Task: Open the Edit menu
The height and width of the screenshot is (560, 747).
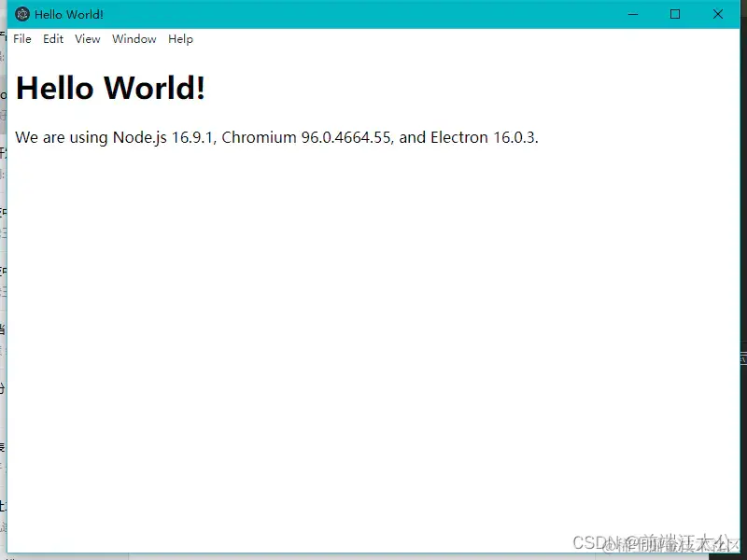Action: click(53, 39)
